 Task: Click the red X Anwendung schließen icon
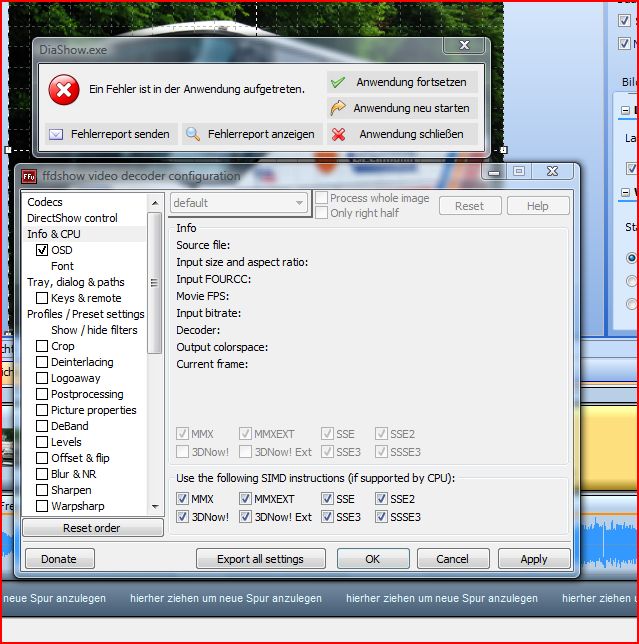(338, 134)
